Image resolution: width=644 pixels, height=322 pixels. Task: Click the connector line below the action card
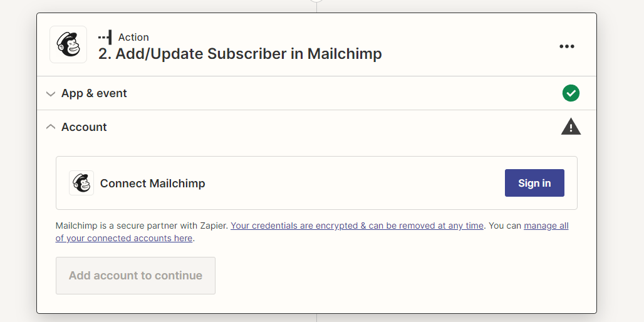[x=316, y=318]
